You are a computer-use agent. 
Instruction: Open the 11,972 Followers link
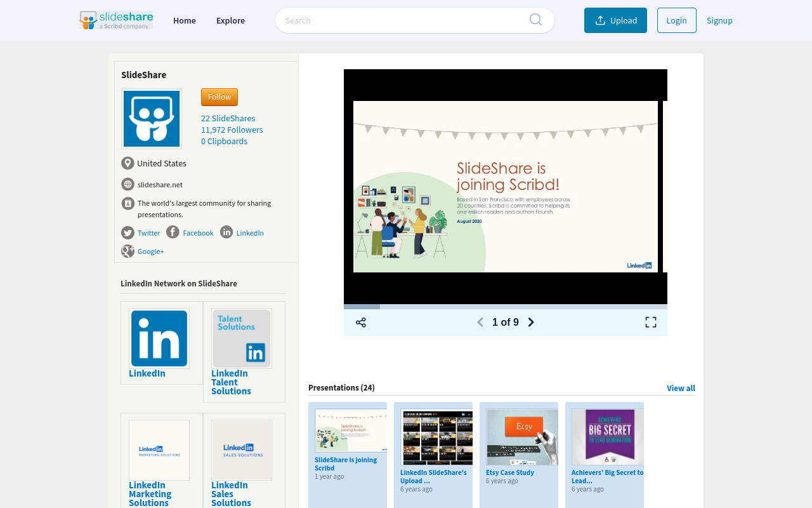(232, 130)
